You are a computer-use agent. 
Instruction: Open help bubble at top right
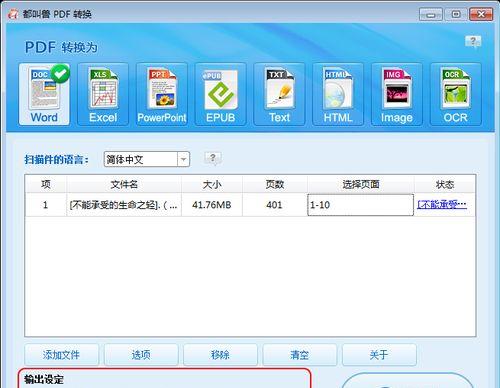(473, 42)
